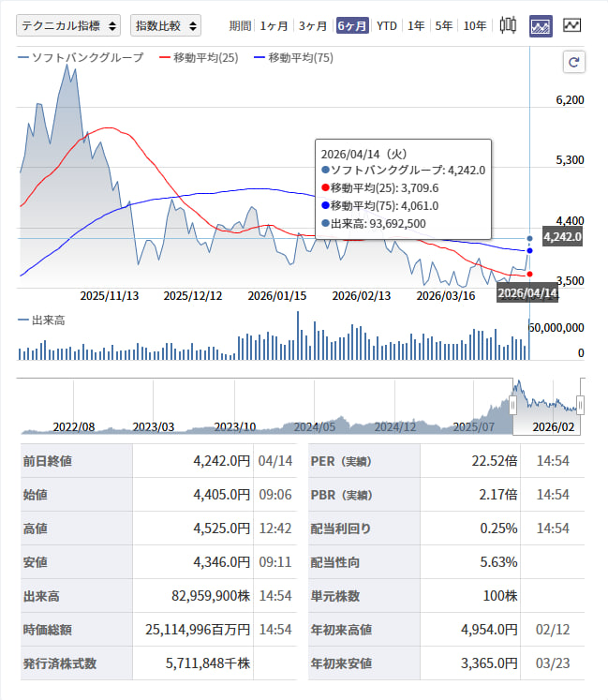Screen dimensions: 608x700
Task: Click the 2024/05 area in navigator
Action: (314, 426)
